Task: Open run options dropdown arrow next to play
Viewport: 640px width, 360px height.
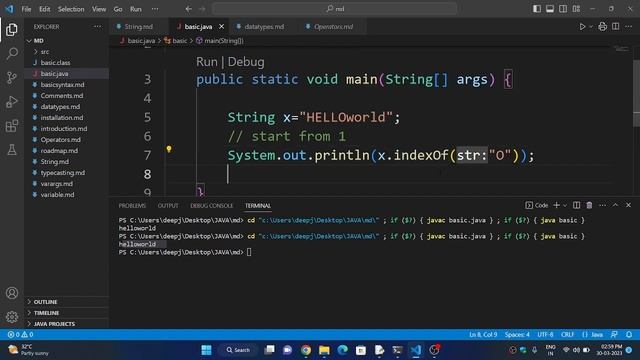Action: click(591, 27)
